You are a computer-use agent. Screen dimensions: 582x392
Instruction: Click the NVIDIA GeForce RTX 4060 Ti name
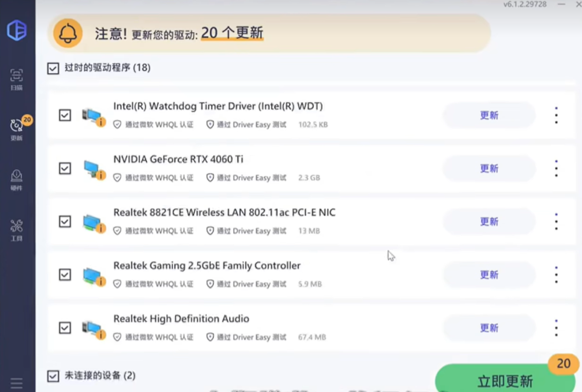point(178,159)
